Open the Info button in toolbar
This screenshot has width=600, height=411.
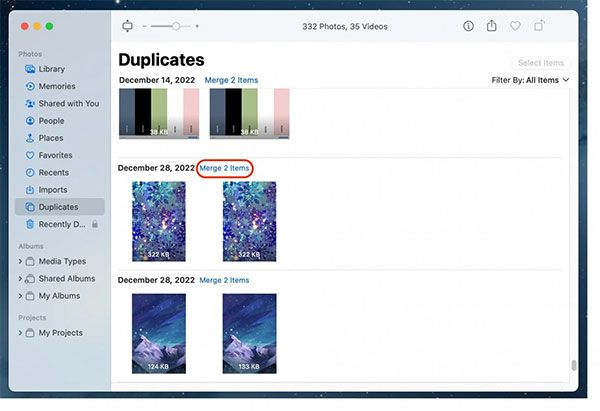(468, 26)
